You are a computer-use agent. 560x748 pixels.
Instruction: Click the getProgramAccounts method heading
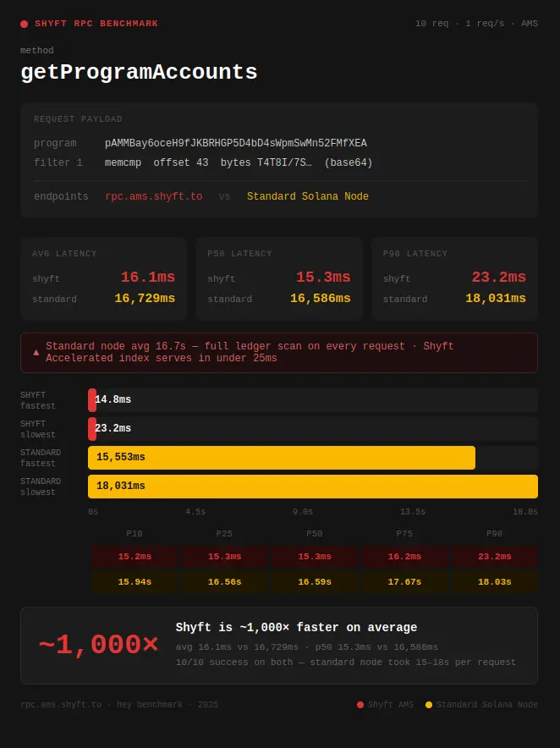click(139, 72)
